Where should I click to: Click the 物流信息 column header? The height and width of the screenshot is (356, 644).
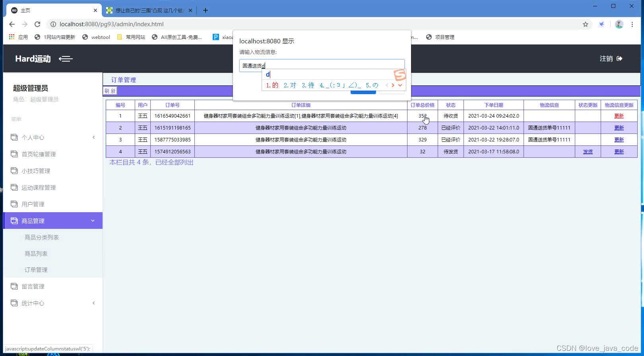pos(549,105)
